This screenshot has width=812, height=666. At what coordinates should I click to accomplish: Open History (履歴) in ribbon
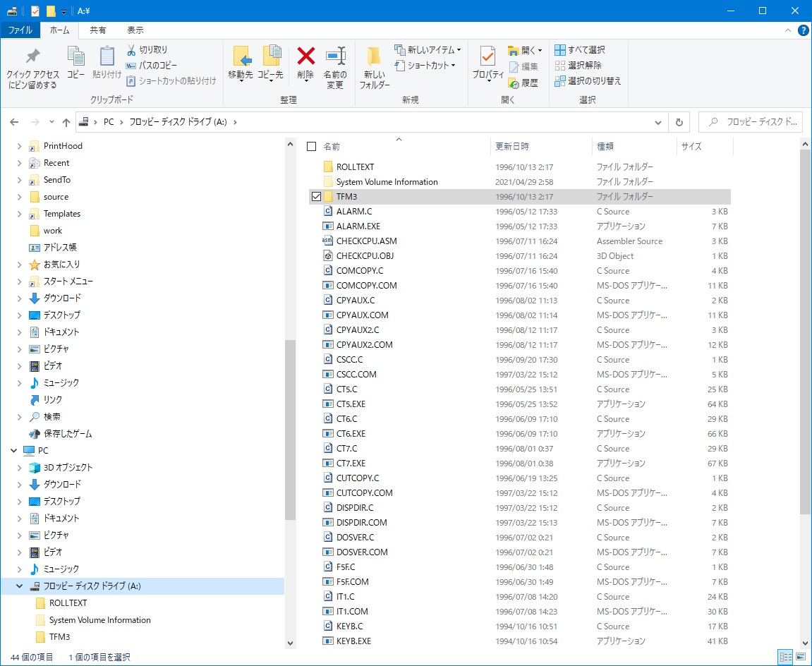(523, 83)
